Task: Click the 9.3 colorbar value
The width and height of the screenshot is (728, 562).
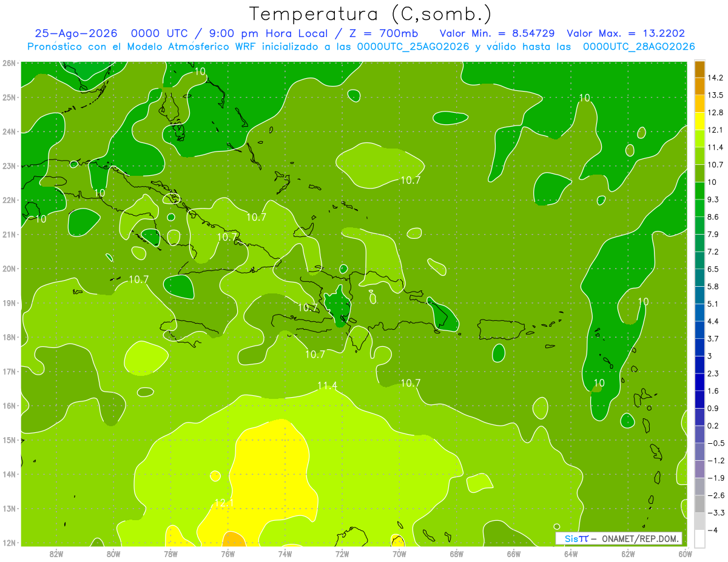Action: click(x=714, y=199)
